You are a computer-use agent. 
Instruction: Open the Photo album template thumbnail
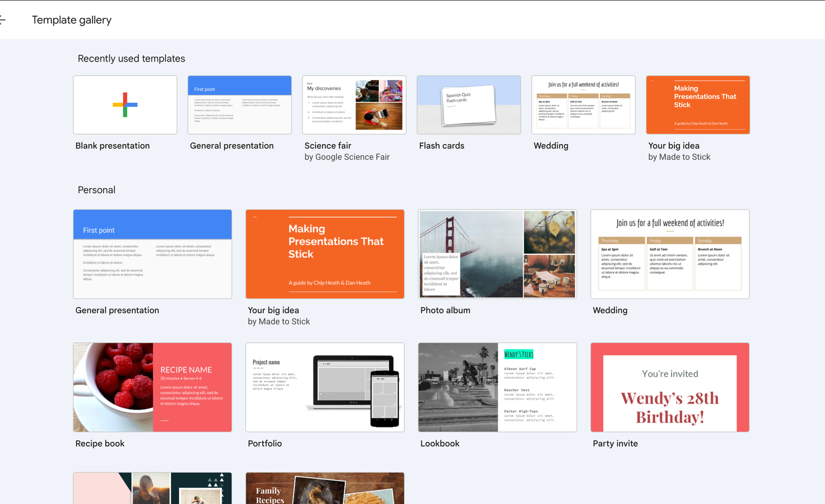click(x=498, y=254)
